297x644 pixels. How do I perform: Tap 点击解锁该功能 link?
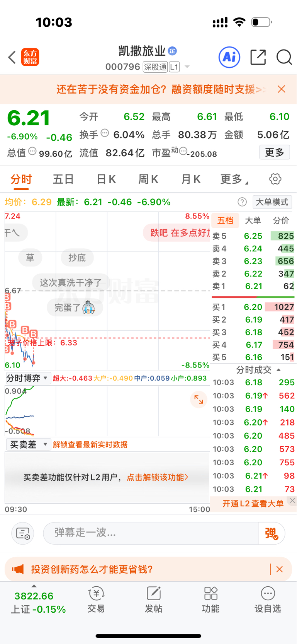(158, 477)
